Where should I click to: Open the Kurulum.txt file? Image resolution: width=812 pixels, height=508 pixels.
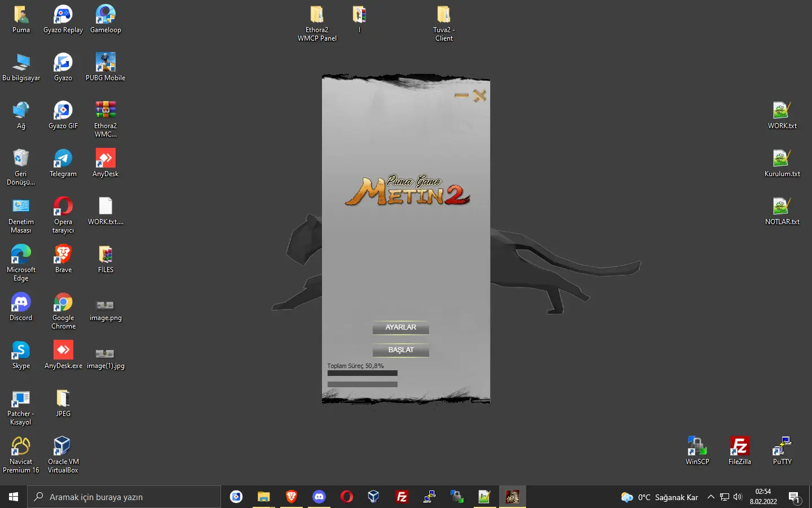click(782, 164)
